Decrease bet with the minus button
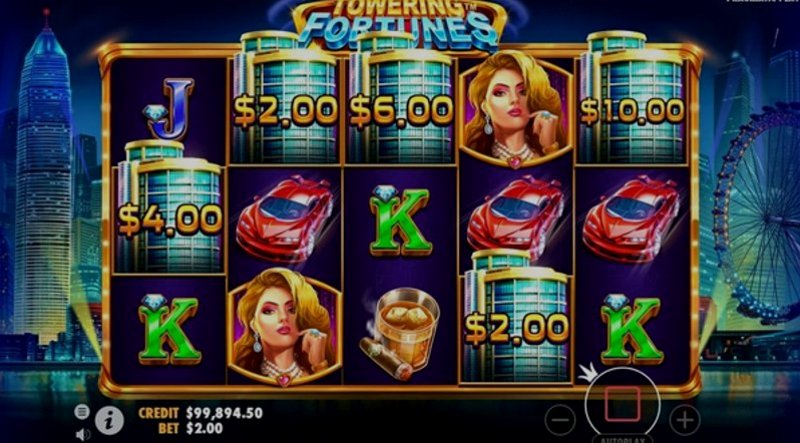 click(560, 420)
